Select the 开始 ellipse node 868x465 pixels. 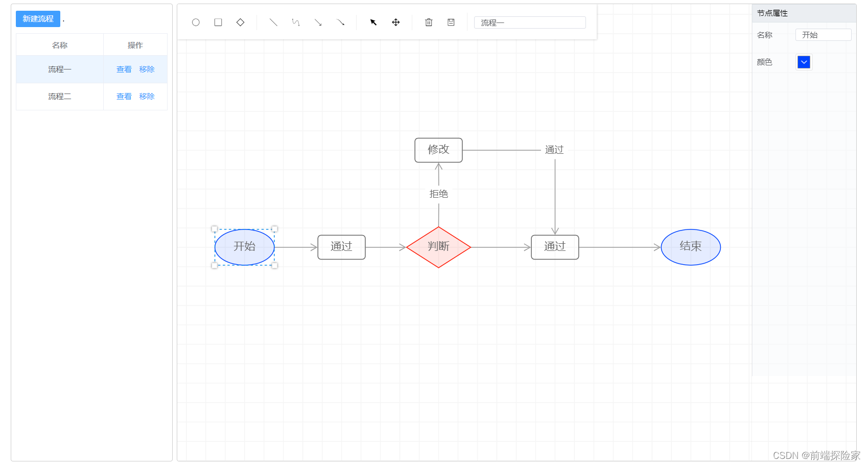pos(245,247)
